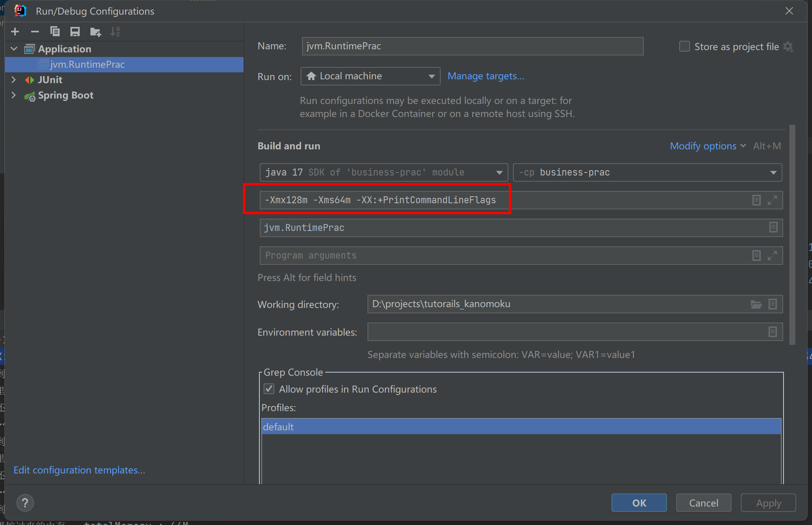Open the Run on Local machine dropdown
This screenshot has width=812, height=525.
click(x=370, y=76)
